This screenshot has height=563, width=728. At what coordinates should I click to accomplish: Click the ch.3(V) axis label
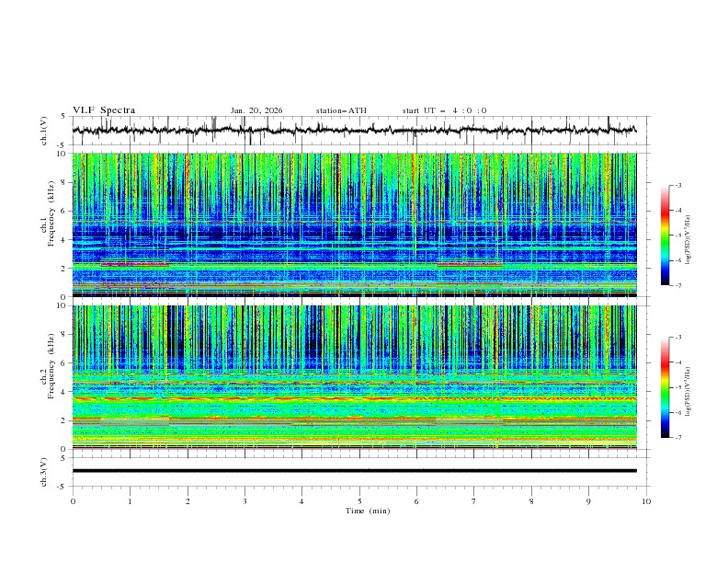[x=45, y=471]
